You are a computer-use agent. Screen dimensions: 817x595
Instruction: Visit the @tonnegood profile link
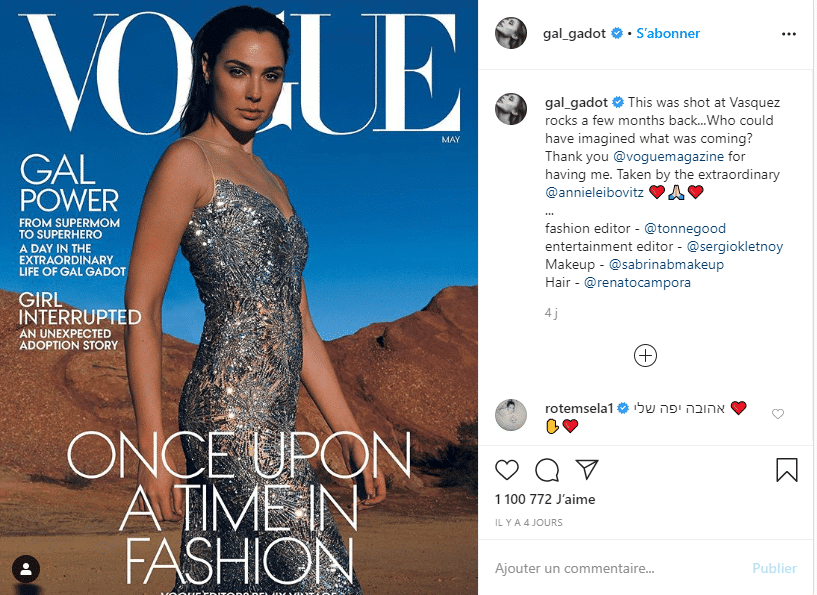(685, 228)
